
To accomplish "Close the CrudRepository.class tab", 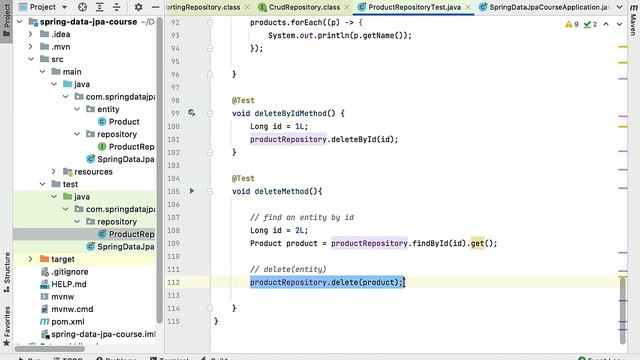I will pos(347,7).
